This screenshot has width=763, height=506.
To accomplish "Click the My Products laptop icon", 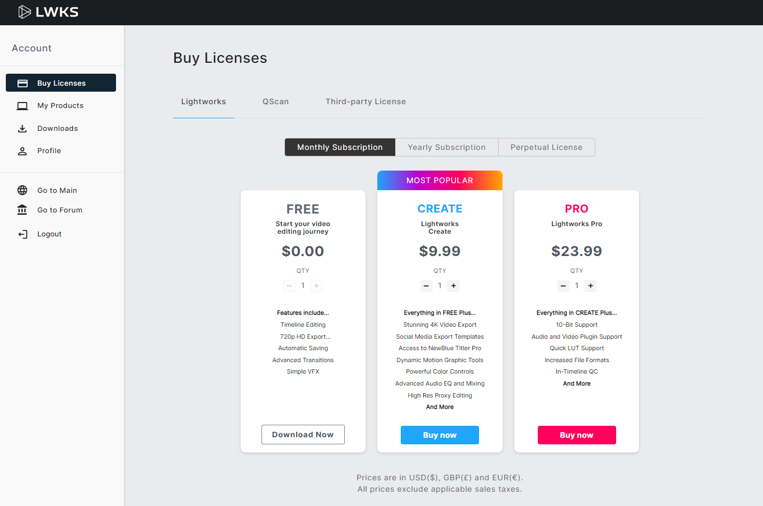I will point(22,106).
